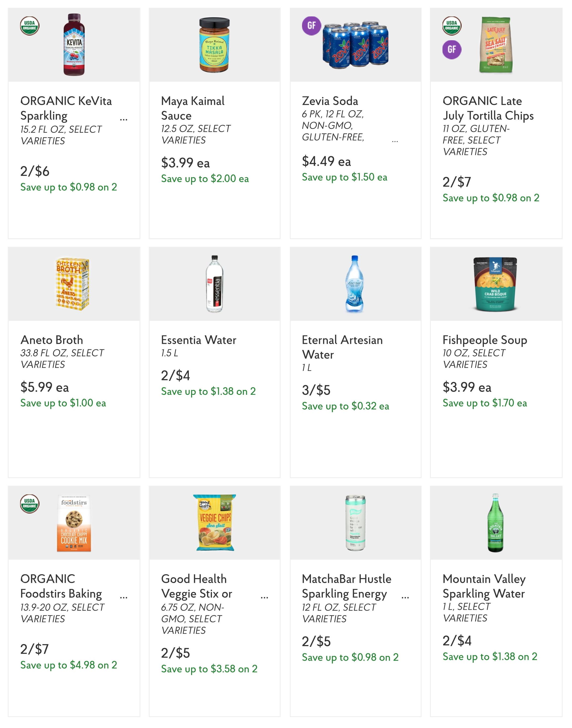Expand truncated Zevia Soda description ellipsis
The width and height of the screenshot is (572, 728).
[x=395, y=141]
